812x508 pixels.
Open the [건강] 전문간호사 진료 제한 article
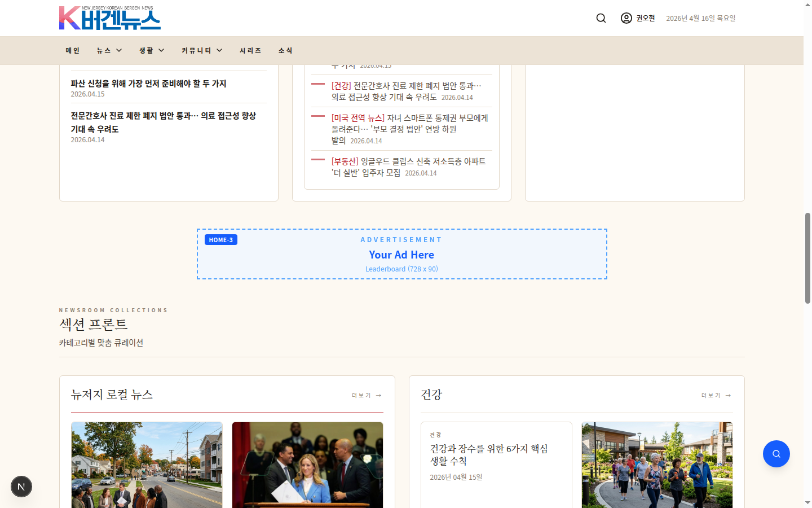(406, 91)
